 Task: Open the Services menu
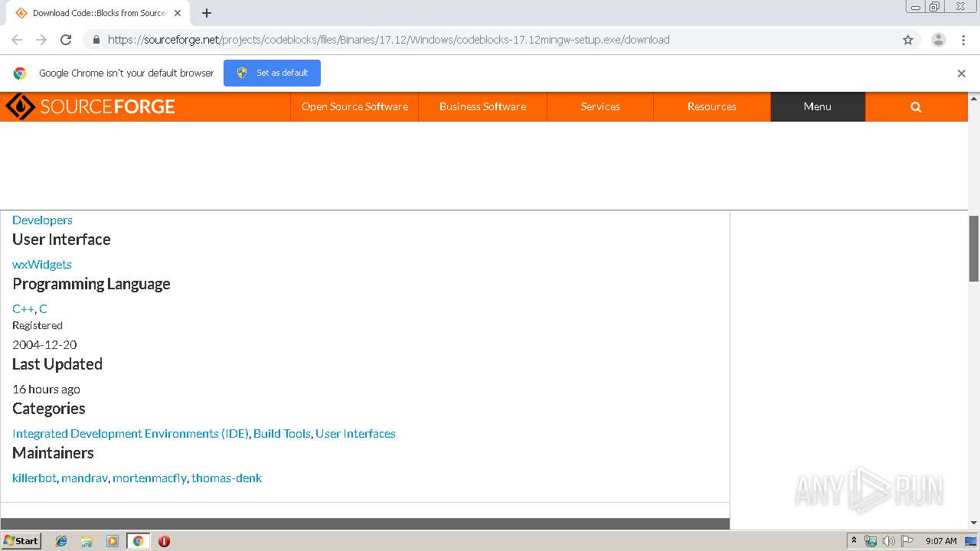pyautogui.click(x=600, y=107)
